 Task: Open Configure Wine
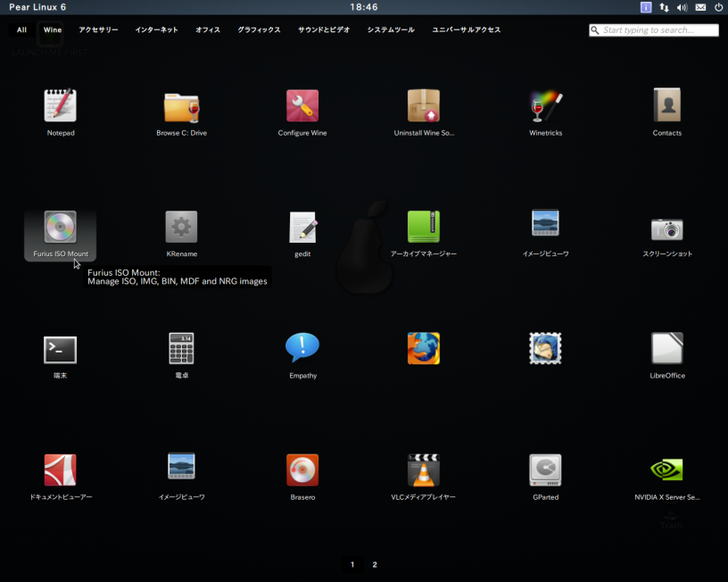tap(302, 105)
